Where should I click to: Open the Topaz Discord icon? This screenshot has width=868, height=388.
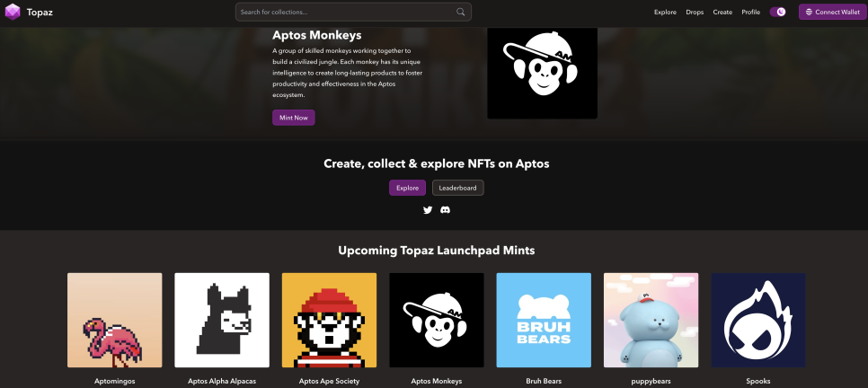pos(445,210)
